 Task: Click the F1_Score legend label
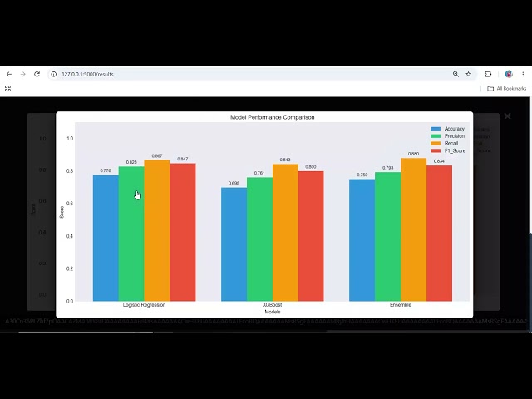[x=455, y=151]
